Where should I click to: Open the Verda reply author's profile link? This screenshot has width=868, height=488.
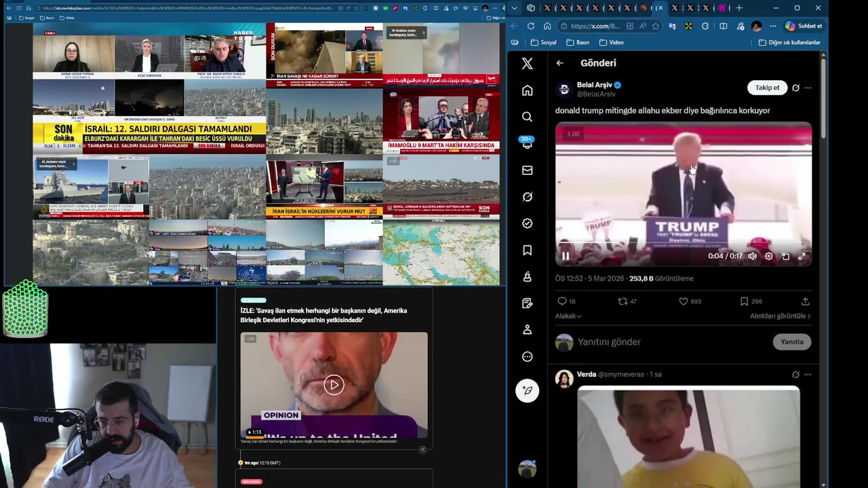click(x=587, y=374)
